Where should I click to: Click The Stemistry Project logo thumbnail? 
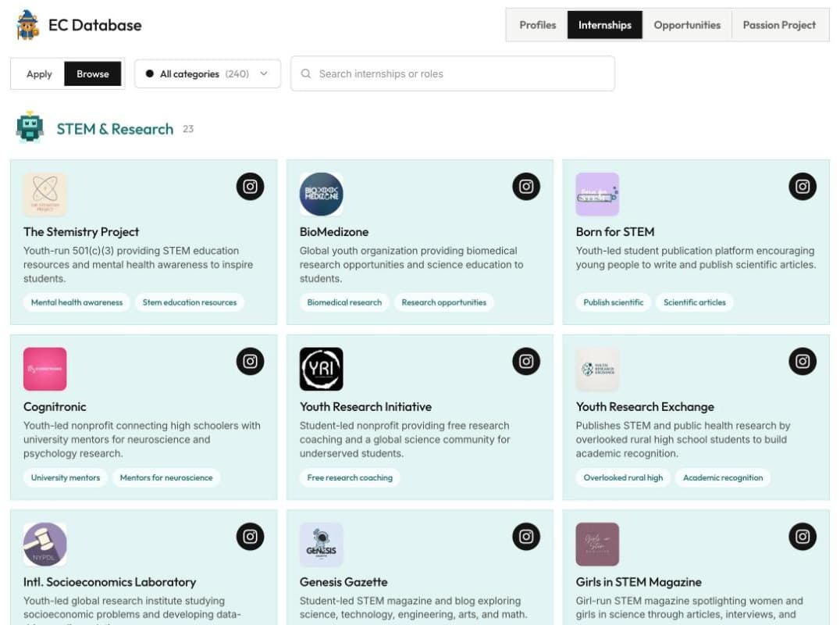coord(45,194)
